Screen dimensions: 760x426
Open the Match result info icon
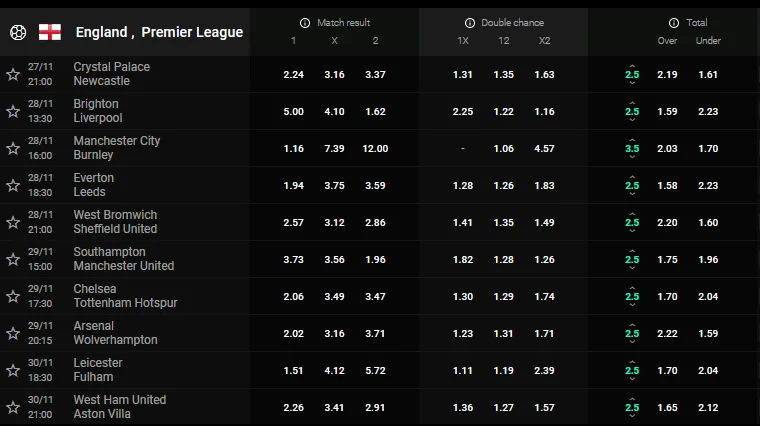[x=305, y=22]
